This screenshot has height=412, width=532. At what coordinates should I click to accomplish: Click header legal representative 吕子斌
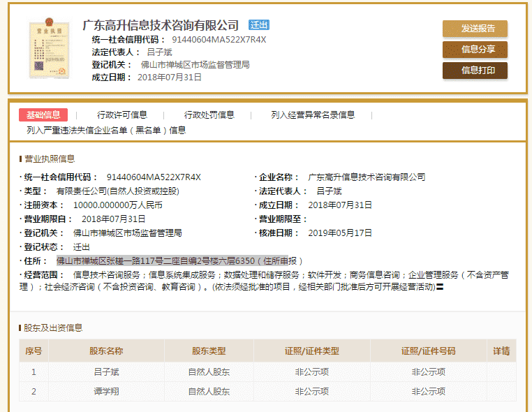click(x=159, y=52)
